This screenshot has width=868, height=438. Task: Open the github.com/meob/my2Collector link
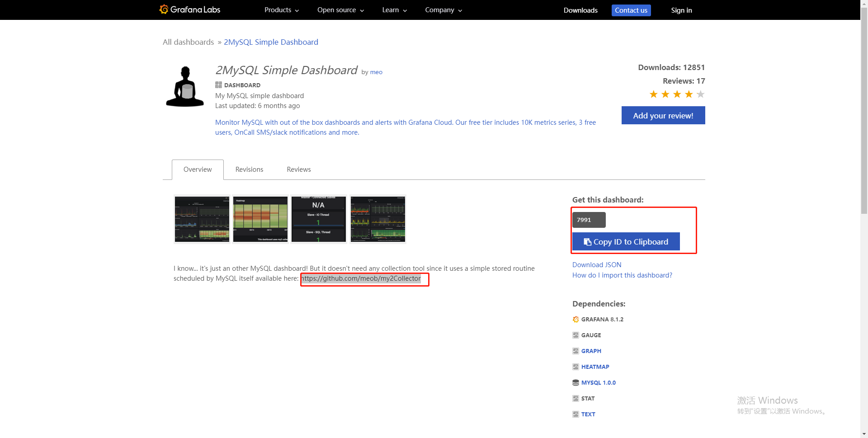point(361,278)
